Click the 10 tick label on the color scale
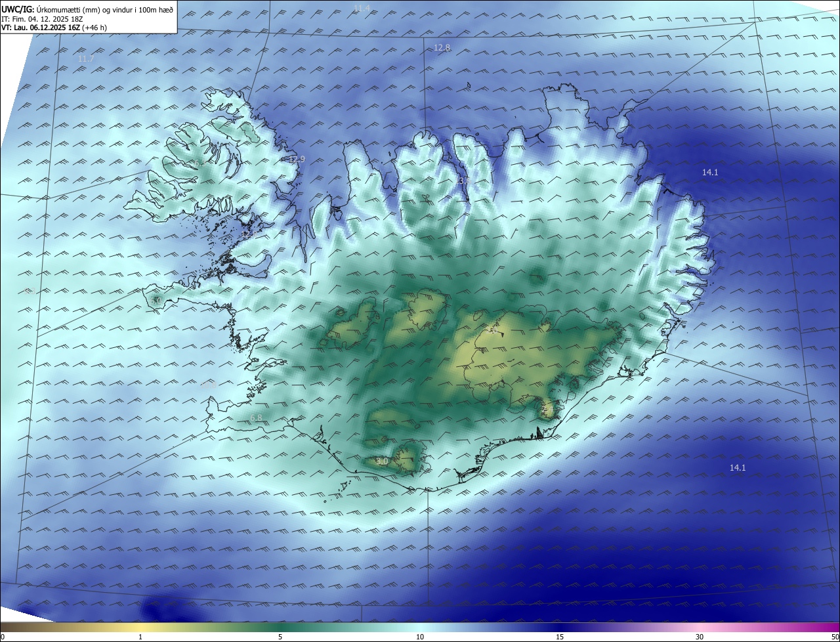 420,637
